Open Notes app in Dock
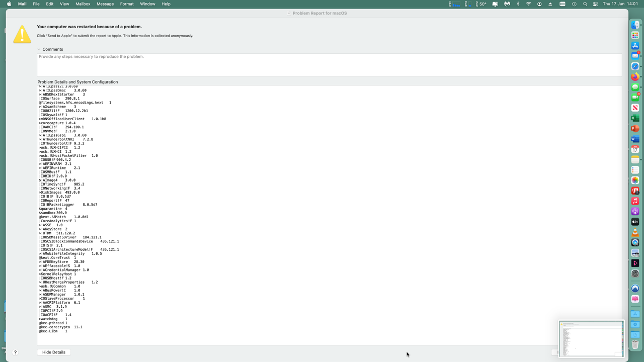 635,159
